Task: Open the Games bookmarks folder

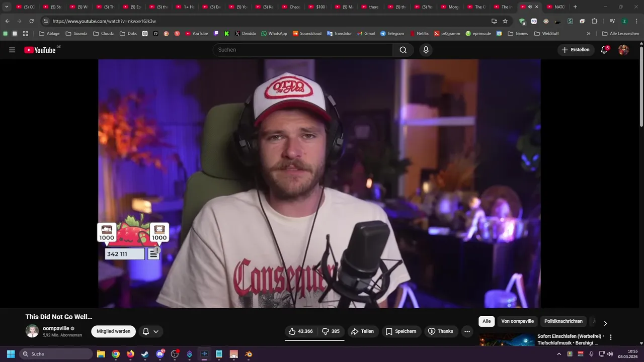Action: pyautogui.click(x=518, y=34)
